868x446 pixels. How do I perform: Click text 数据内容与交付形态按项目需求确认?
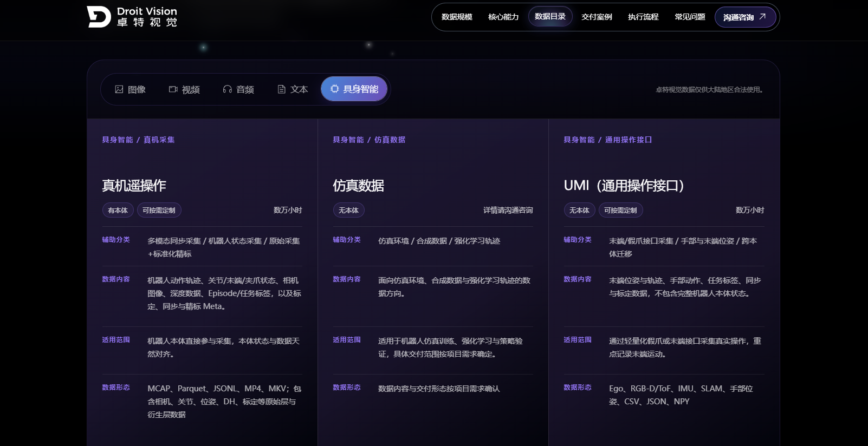[x=439, y=389]
